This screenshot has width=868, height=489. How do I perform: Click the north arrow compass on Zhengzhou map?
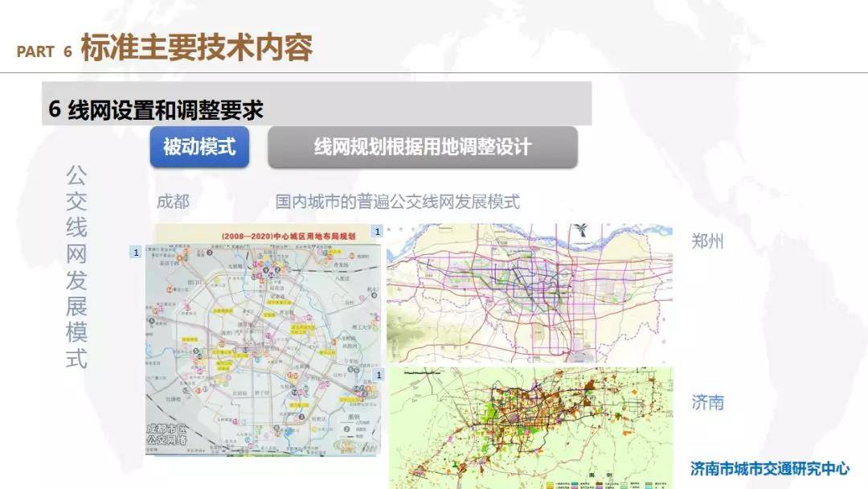(579, 232)
